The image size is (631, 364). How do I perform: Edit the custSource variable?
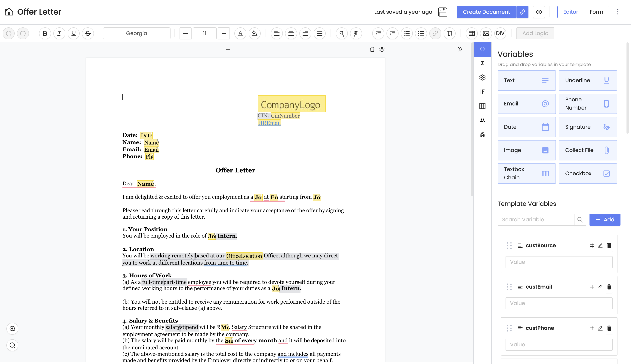click(x=600, y=245)
